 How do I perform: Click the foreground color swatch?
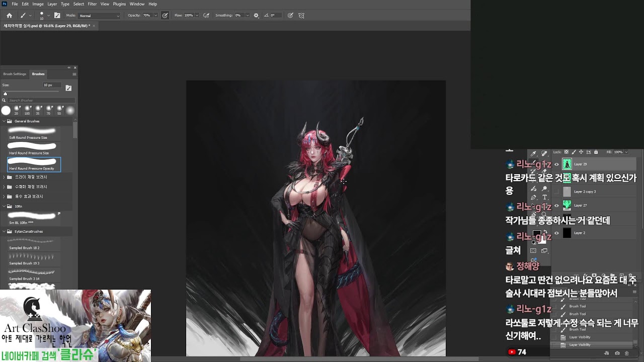click(536, 234)
